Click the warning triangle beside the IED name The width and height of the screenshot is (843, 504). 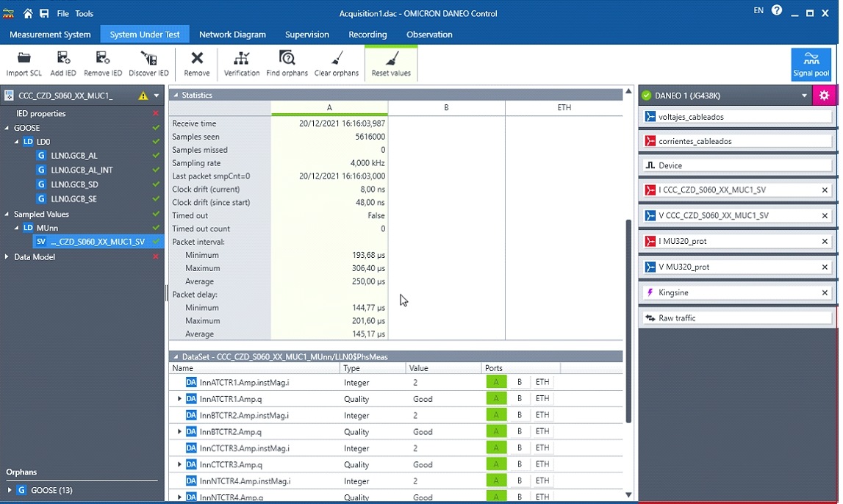[x=143, y=96]
